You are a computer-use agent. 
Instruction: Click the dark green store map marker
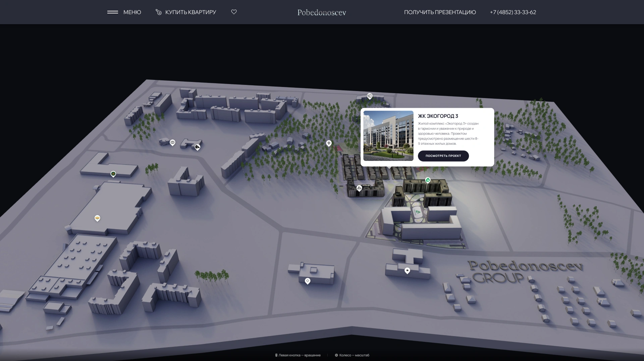pos(113,174)
